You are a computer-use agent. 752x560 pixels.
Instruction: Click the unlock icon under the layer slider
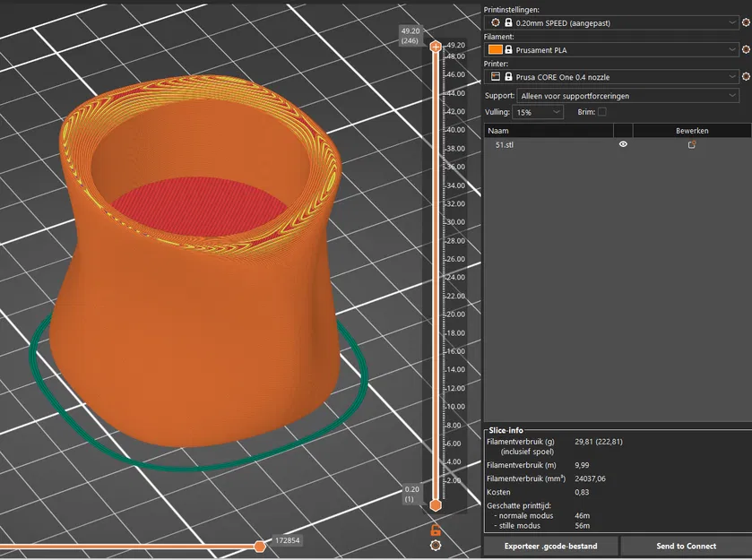click(436, 530)
